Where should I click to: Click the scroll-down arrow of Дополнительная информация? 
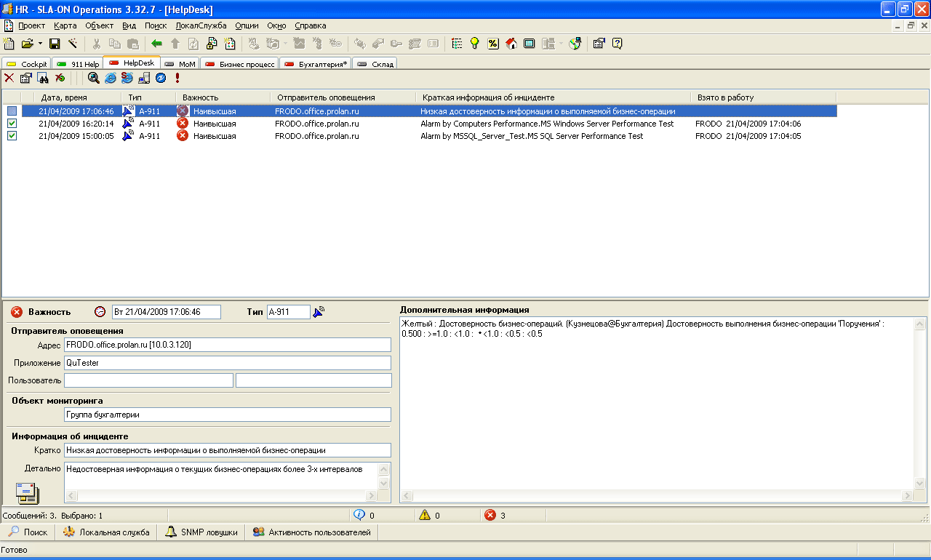[920, 484]
